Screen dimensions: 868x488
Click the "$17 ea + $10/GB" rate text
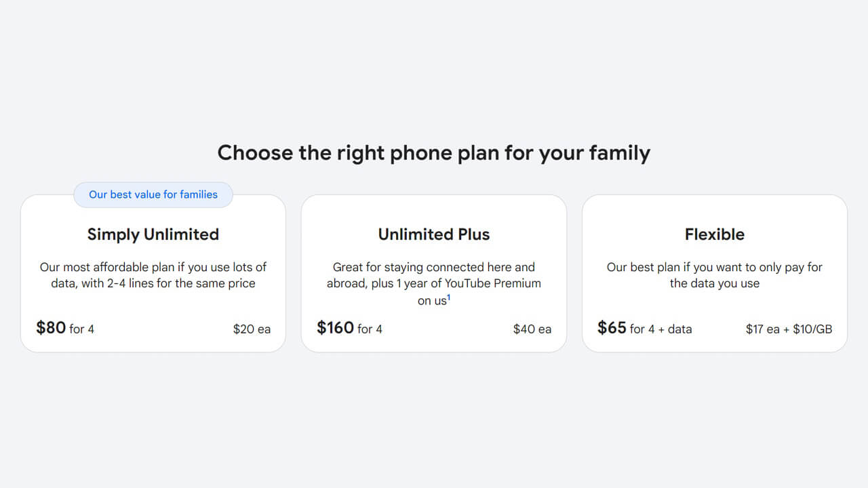[x=789, y=329]
